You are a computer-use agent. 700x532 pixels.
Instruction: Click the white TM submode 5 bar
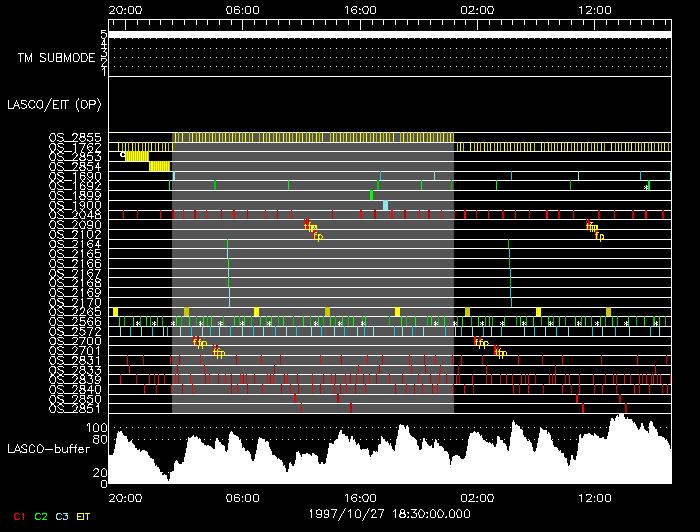pyautogui.click(x=390, y=34)
